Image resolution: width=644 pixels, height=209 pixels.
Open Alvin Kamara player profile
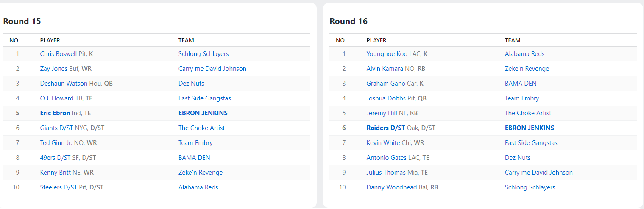[x=385, y=69]
